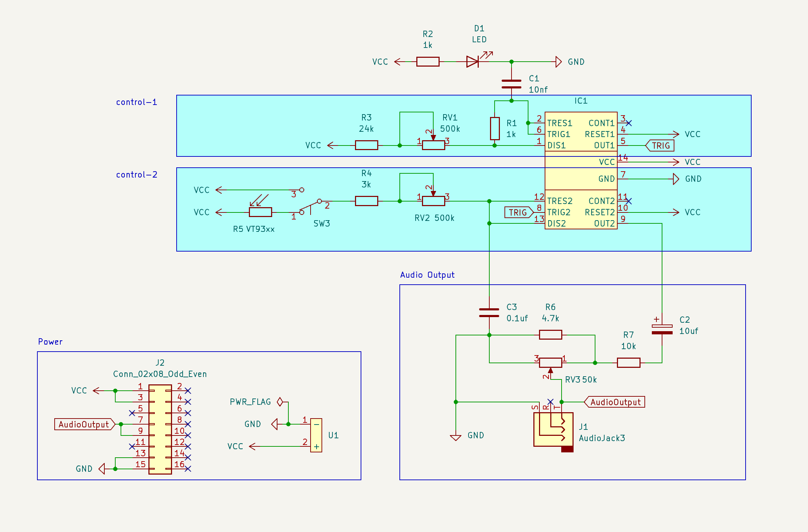Click the DIS2 pin name
This screenshot has width=808, height=532.
point(557,224)
